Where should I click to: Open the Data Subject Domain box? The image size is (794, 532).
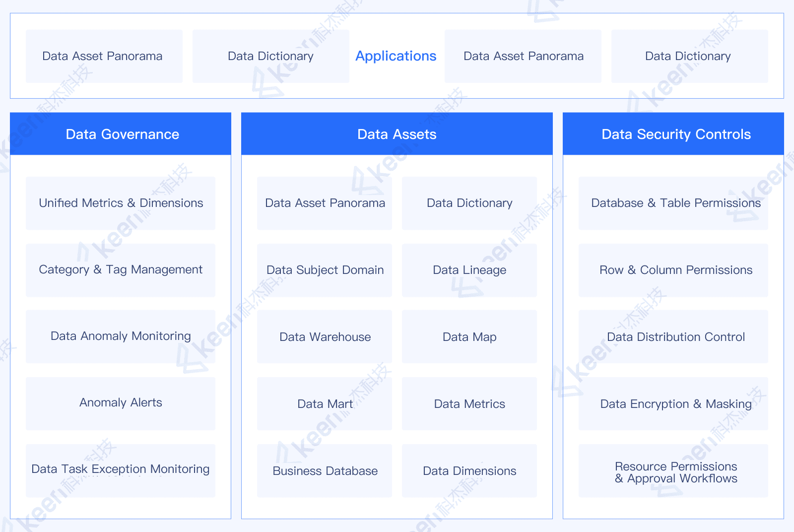coord(325,270)
